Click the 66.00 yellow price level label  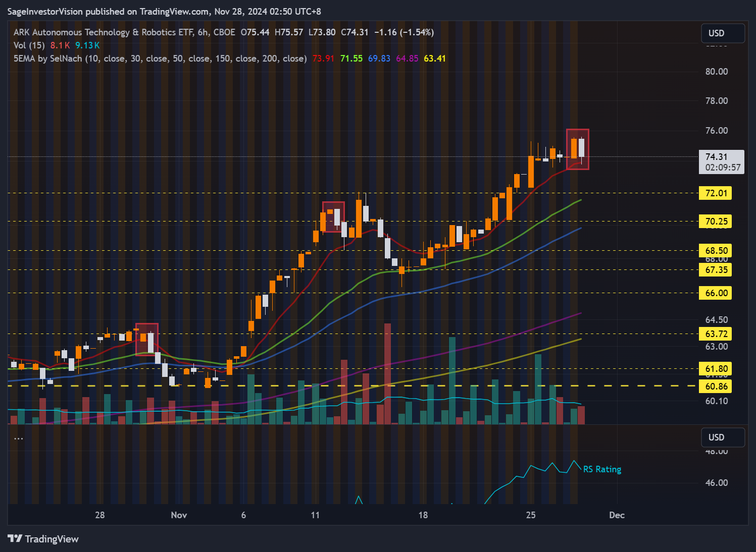716,293
